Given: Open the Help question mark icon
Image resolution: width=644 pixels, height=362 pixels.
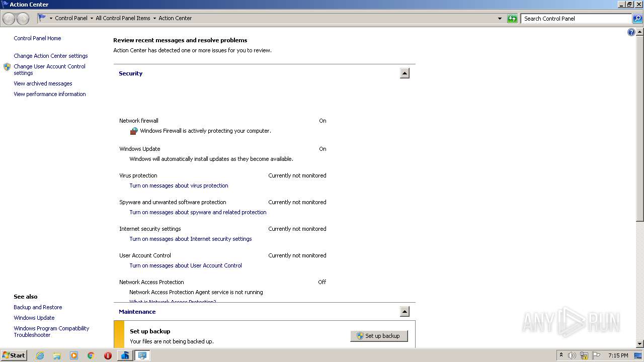Looking at the screenshot, I should click(631, 32).
